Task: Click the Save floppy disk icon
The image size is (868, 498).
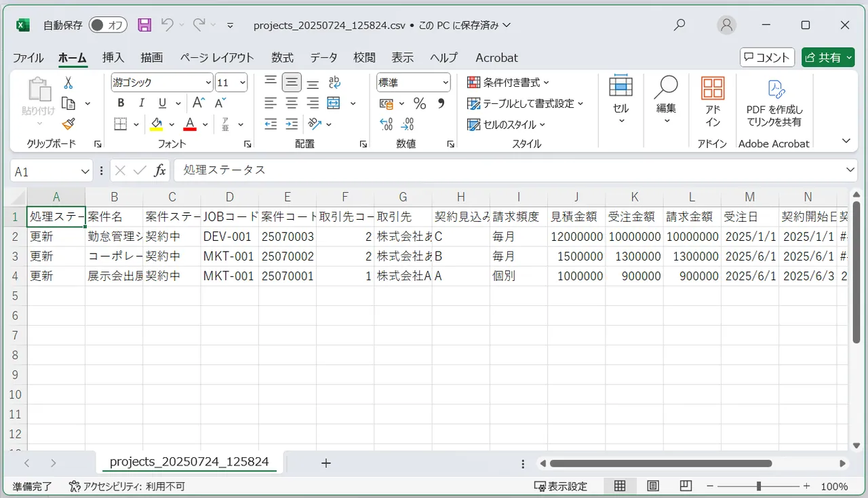Action: tap(144, 25)
